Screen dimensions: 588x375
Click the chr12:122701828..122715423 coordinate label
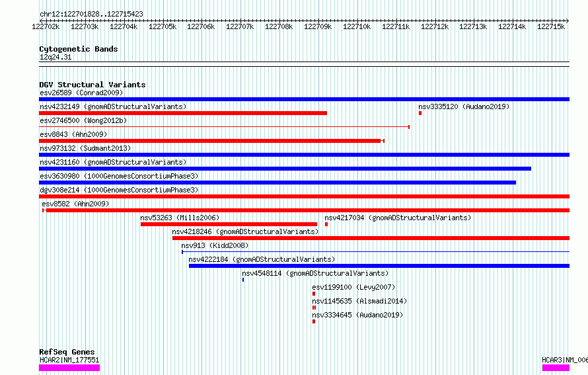tap(91, 15)
